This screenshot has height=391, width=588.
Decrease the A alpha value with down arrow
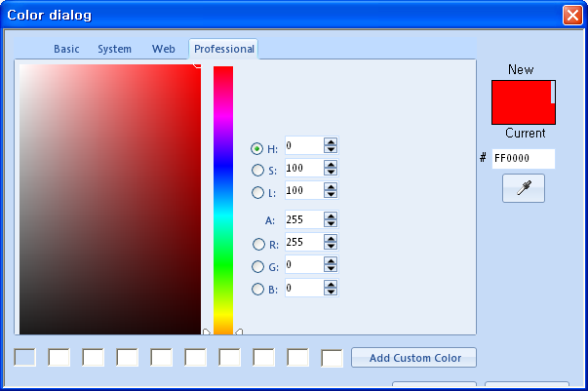pyautogui.click(x=331, y=223)
